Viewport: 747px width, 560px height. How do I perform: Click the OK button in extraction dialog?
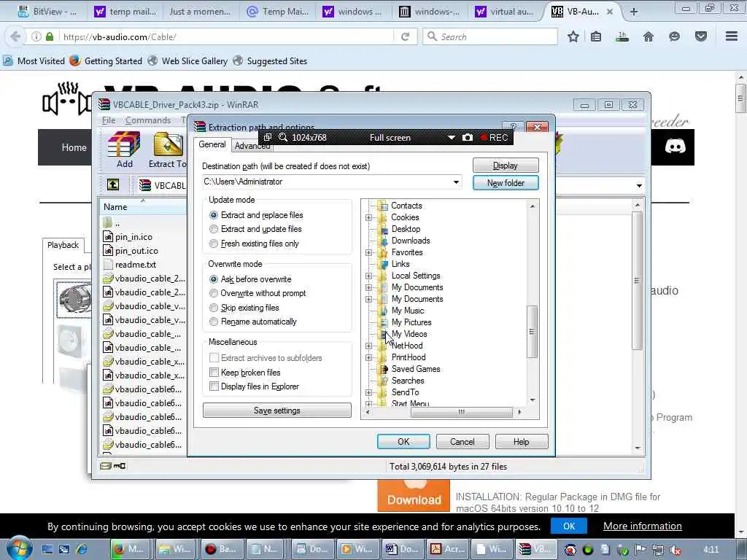[403, 441]
